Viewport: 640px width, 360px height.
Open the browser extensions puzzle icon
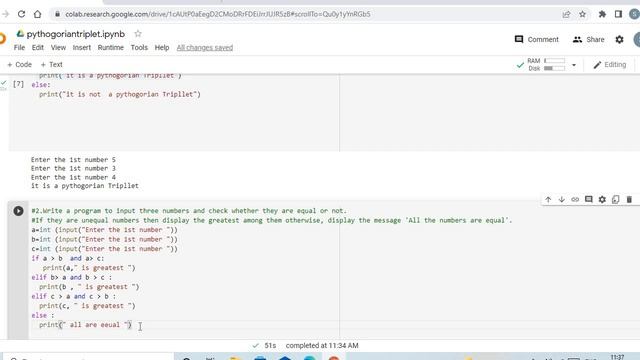pyautogui.click(x=602, y=14)
